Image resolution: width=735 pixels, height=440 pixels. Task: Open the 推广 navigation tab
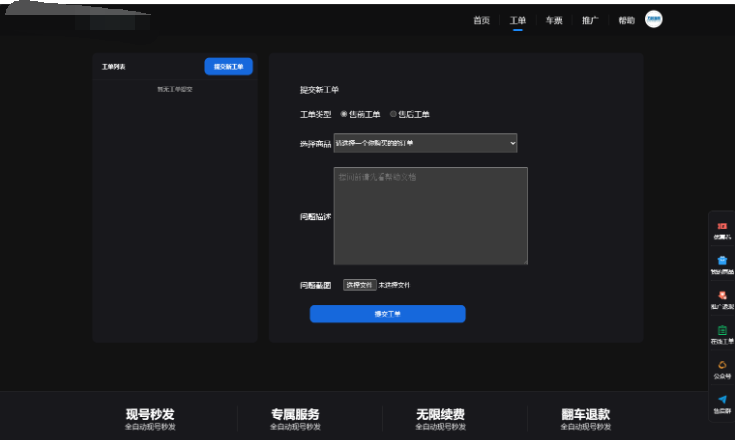[x=590, y=20]
